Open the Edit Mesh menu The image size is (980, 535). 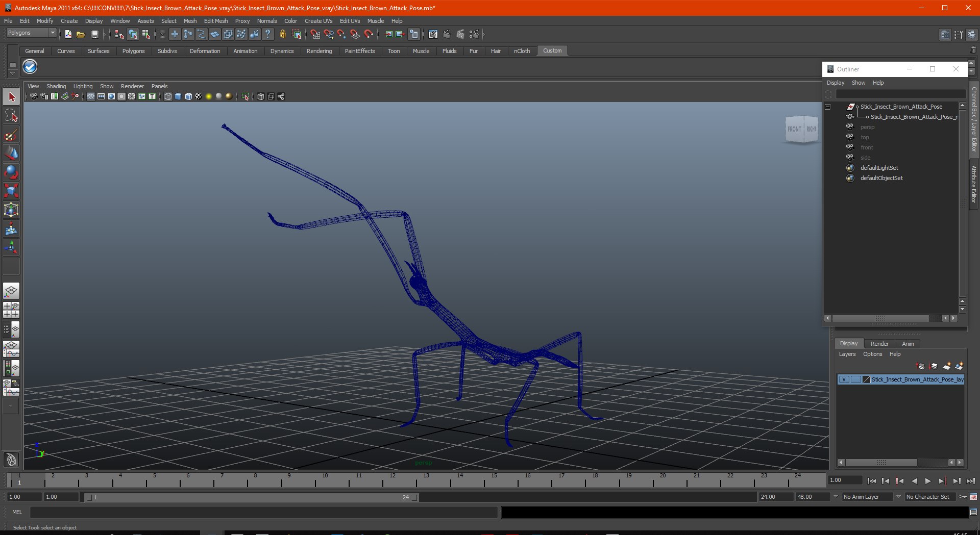tap(216, 21)
